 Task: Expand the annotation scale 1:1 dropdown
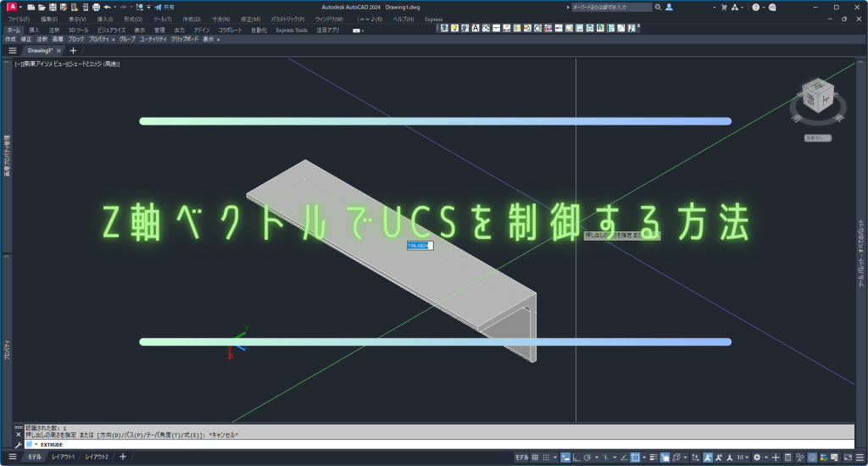(743, 458)
